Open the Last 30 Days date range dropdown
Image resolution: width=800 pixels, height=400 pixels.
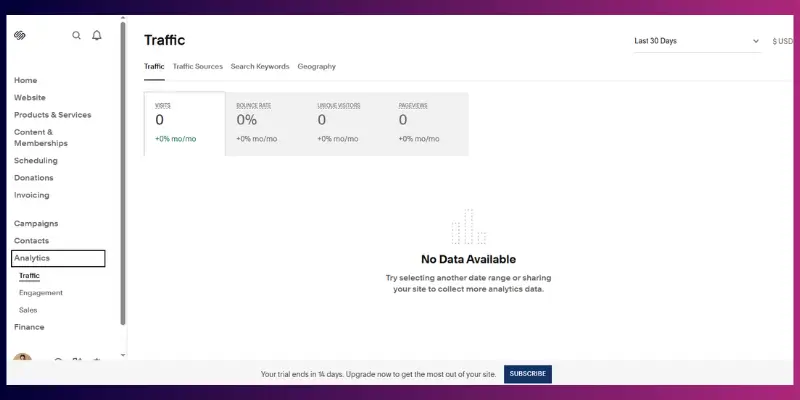coord(697,41)
